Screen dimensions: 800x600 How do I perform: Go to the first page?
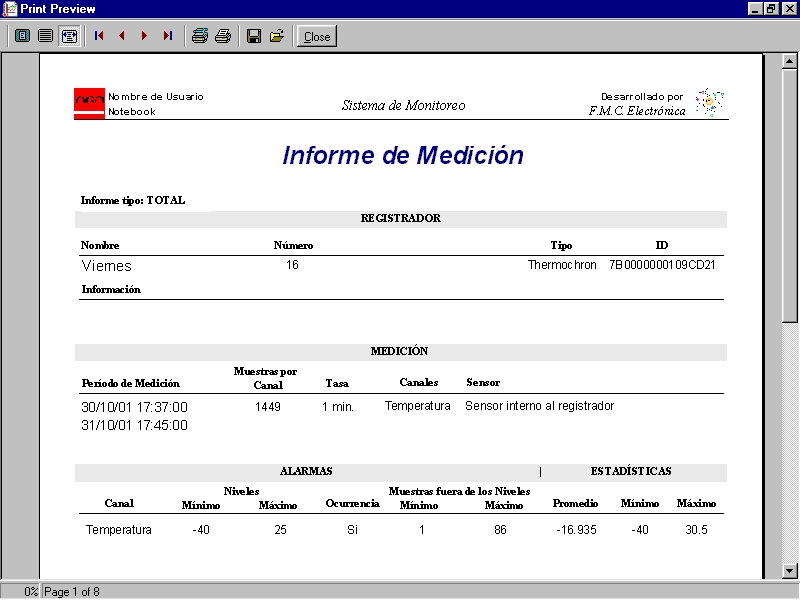pos(99,36)
